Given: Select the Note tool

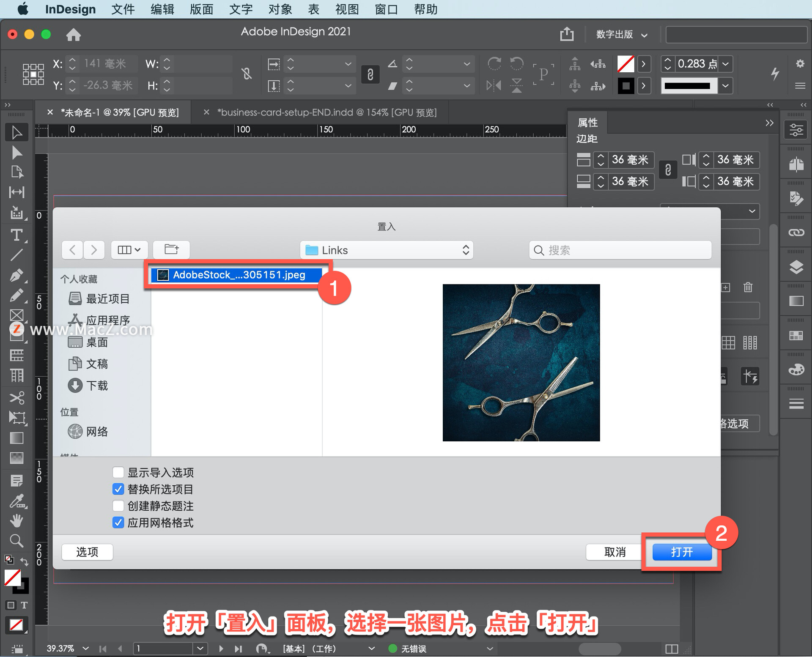Looking at the screenshot, I should 17,481.
